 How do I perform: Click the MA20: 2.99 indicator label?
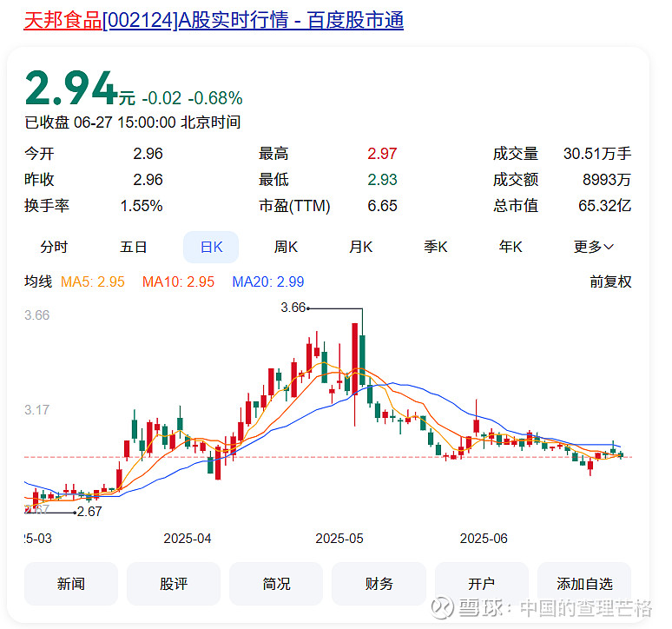pos(268,281)
